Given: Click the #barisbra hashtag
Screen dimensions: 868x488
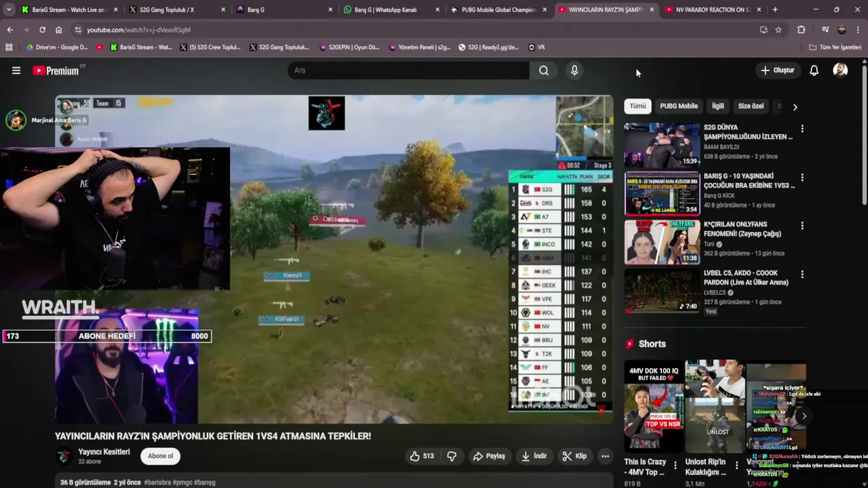Looking at the screenshot, I should coord(158,483).
